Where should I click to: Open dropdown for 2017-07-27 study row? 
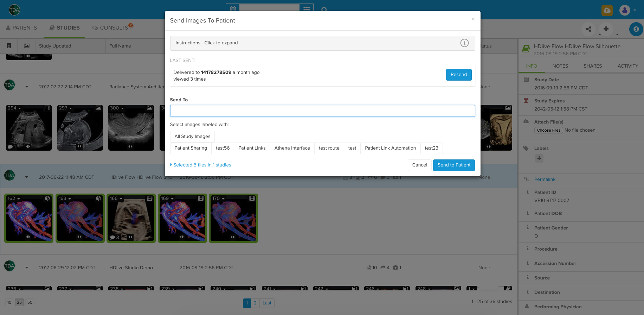click(x=27, y=87)
